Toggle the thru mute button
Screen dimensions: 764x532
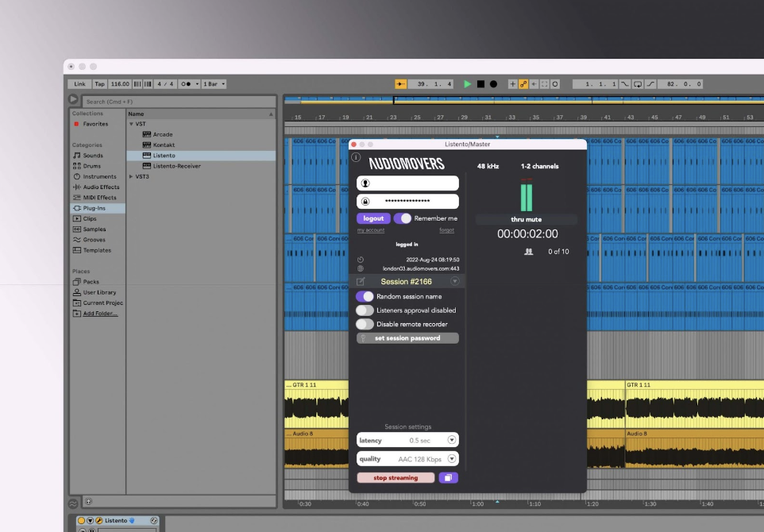[527, 220]
